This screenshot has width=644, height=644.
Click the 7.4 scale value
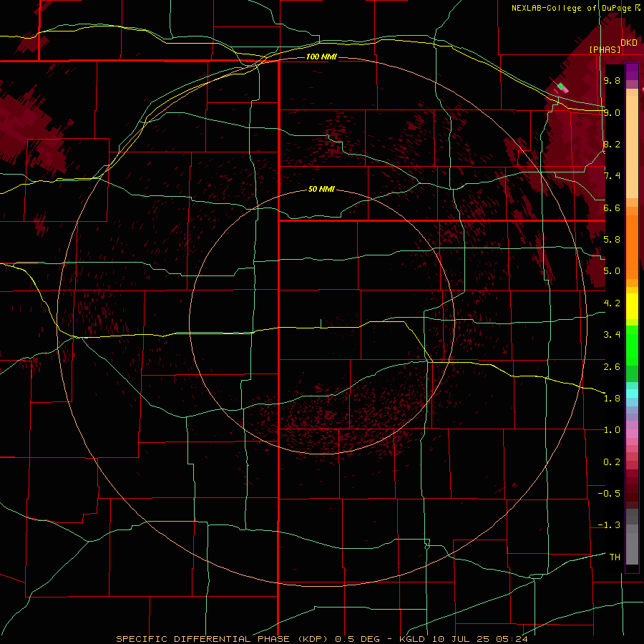pyautogui.click(x=612, y=176)
